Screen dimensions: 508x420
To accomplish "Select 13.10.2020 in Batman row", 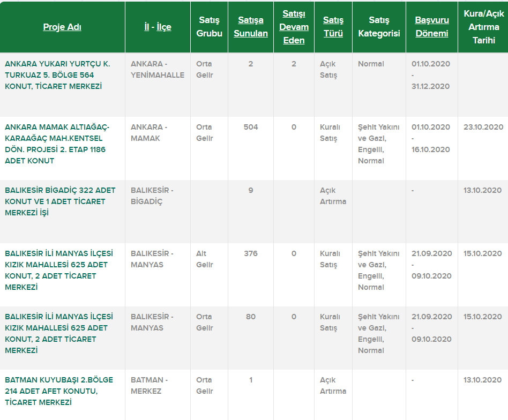I will [x=482, y=380].
